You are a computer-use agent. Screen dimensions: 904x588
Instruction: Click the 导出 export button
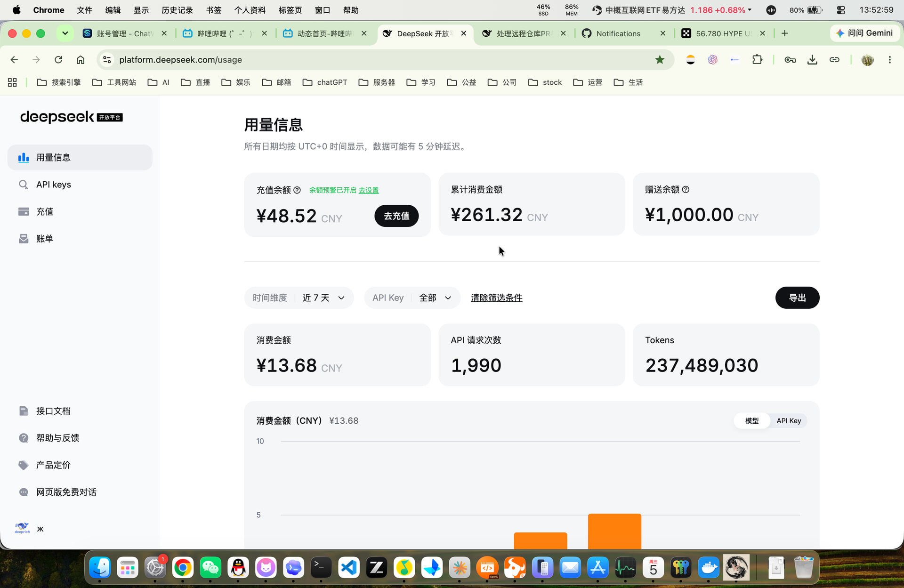point(797,298)
